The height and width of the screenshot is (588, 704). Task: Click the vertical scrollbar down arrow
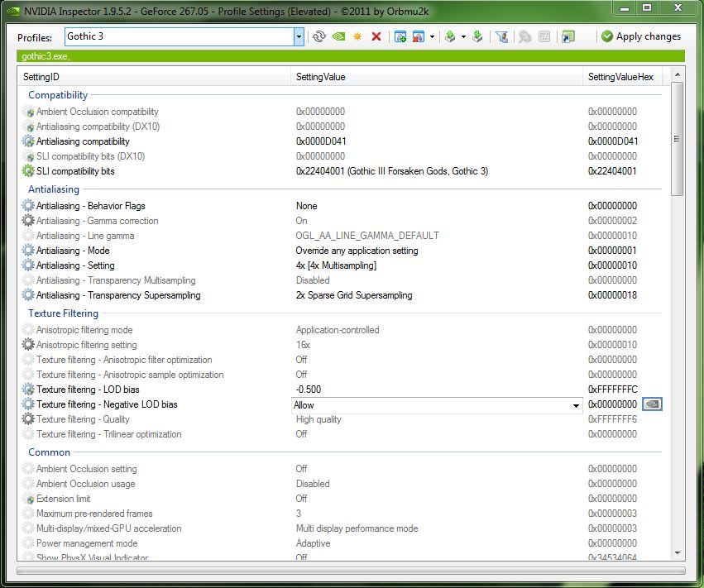click(678, 553)
